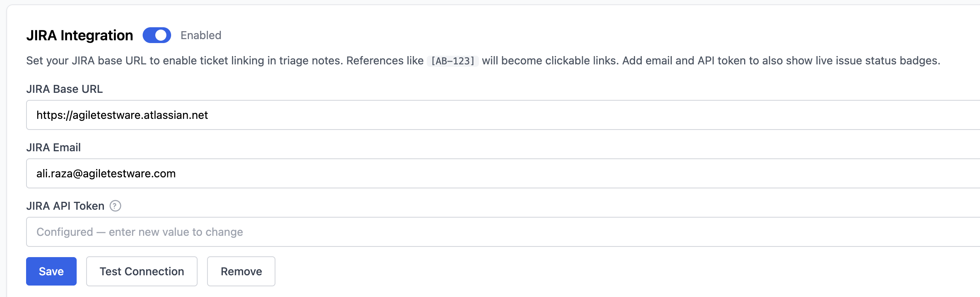Click the ali.raza@agiletestware.com email text
Viewport: 980px width, 297px height.
pyautogui.click(x=106, y=173)
